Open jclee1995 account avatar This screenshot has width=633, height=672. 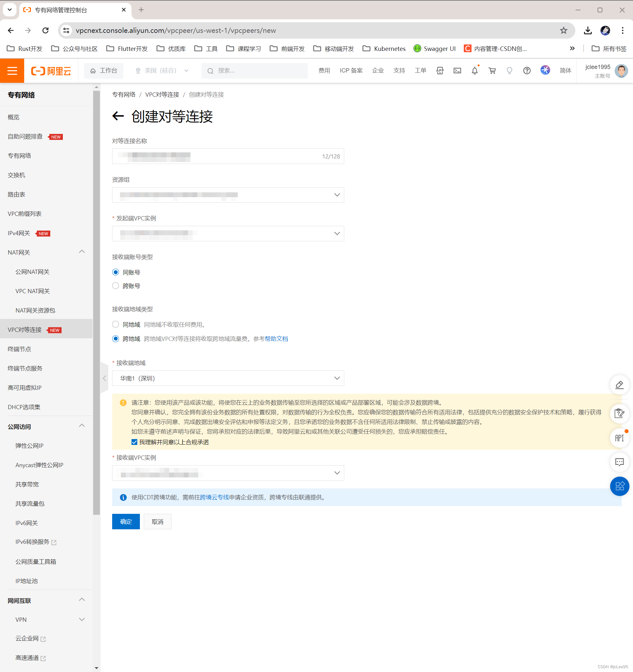pyautogui.click(x=621, y=71)
